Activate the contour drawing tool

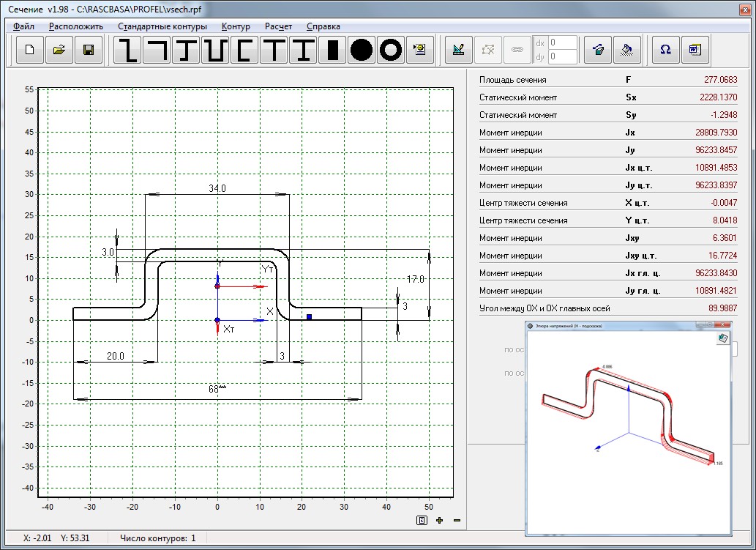(x=459, y=50)
